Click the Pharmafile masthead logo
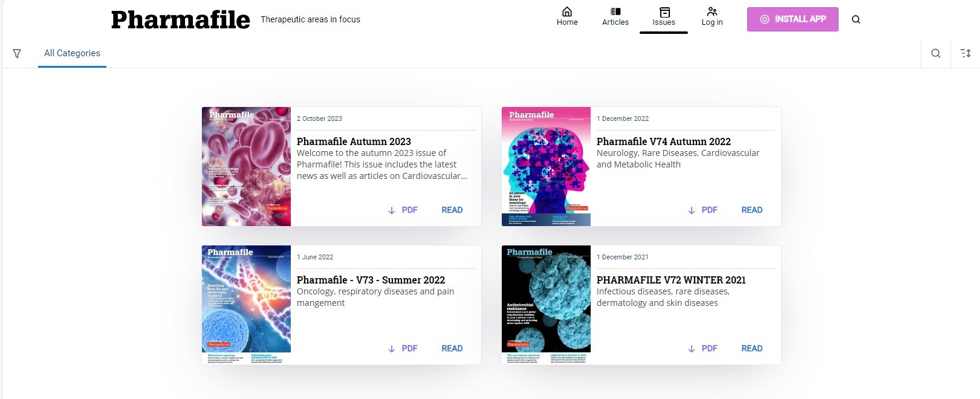The height and width of the screenshot is (399, 980). 180,19
